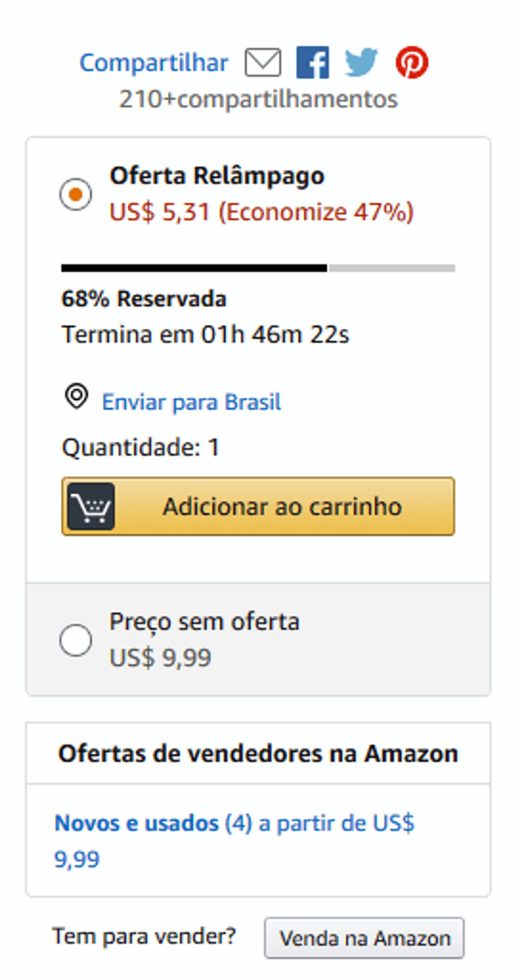This screenshot has width=520, height=980.
Task: Pin this product on Pinterest
Action: click(412, 62)
